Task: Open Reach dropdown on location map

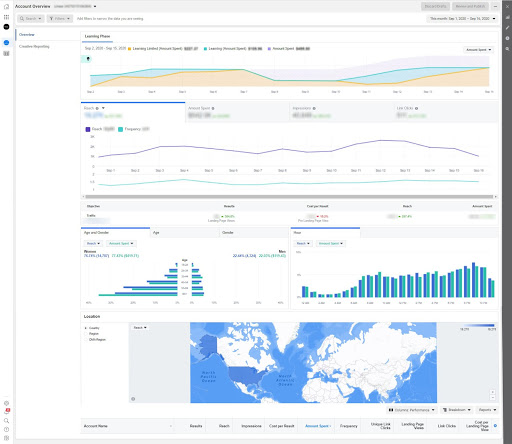Action: [x=140, y=328]
